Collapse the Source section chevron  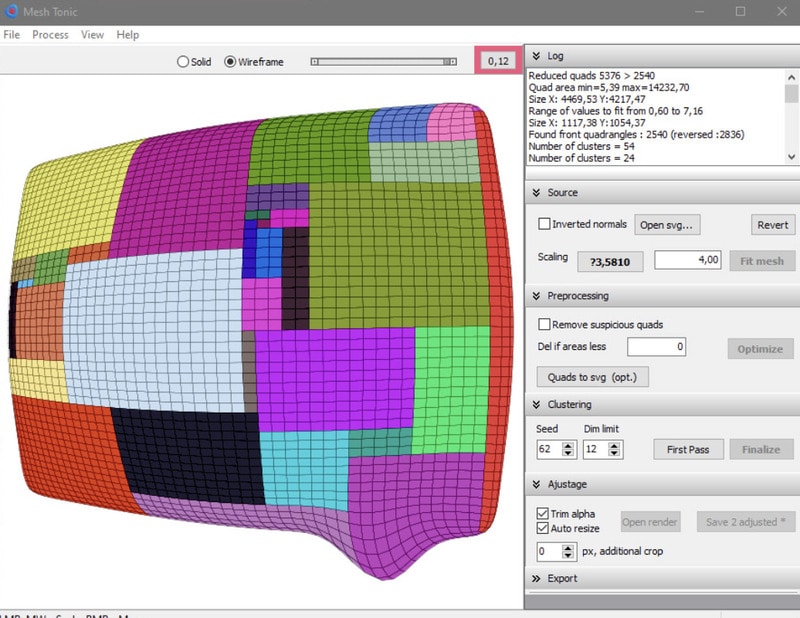click(535, 192)
